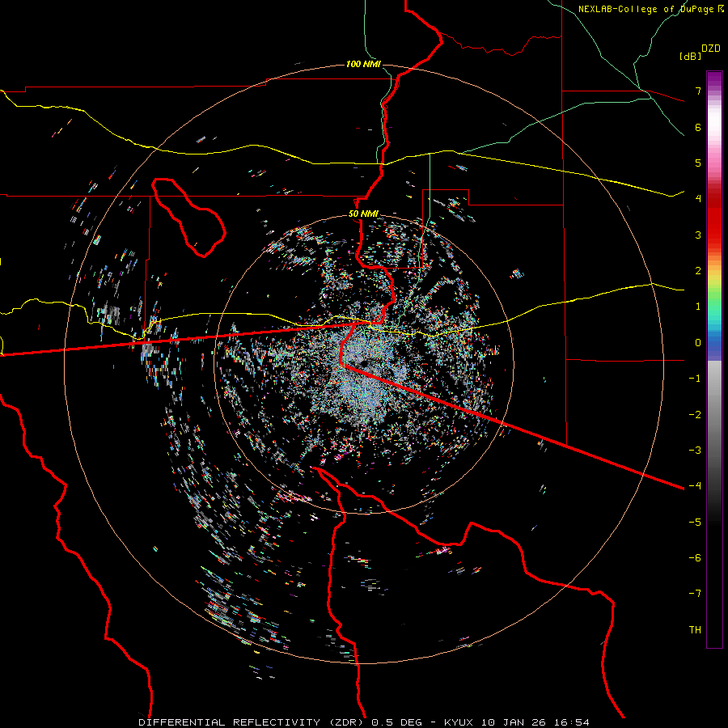Click the 0 value on the color scale
The width and height of the screenshot is (728, 728).
tap(698, 343)
